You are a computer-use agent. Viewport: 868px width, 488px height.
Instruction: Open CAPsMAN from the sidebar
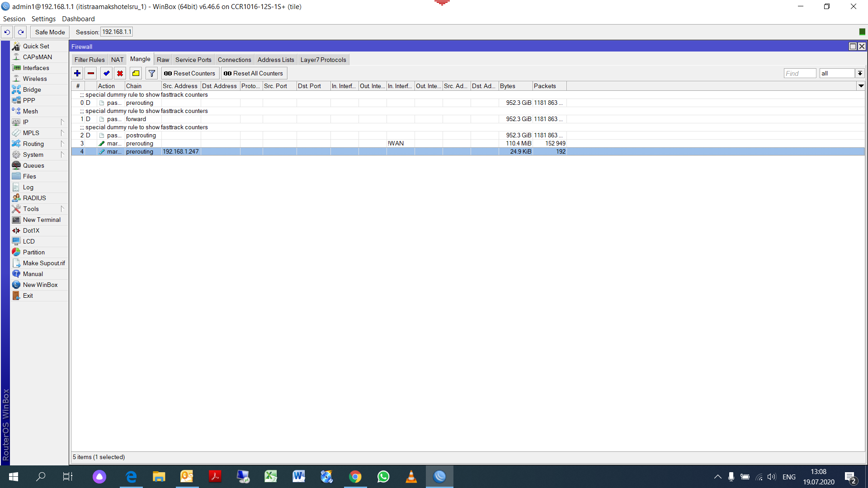(x=39, y=57)
